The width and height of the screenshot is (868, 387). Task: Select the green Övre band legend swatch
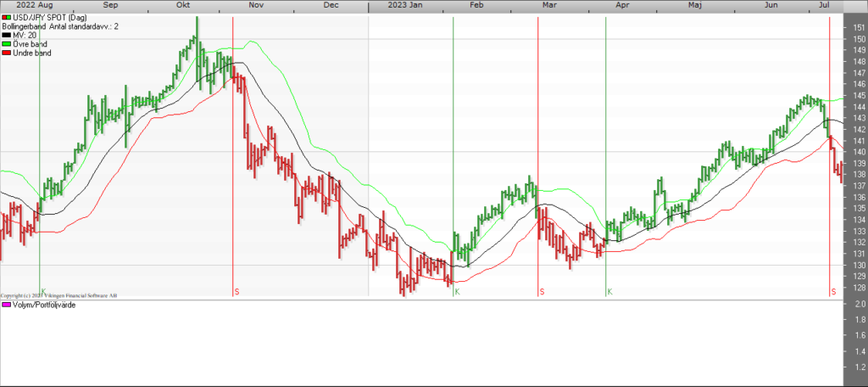(7, 44)
